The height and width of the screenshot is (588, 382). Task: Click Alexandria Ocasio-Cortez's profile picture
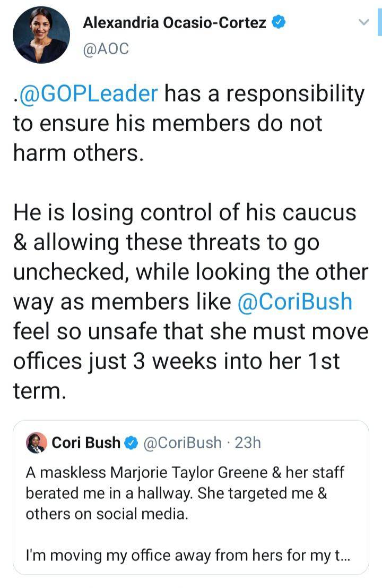[41, 34]
